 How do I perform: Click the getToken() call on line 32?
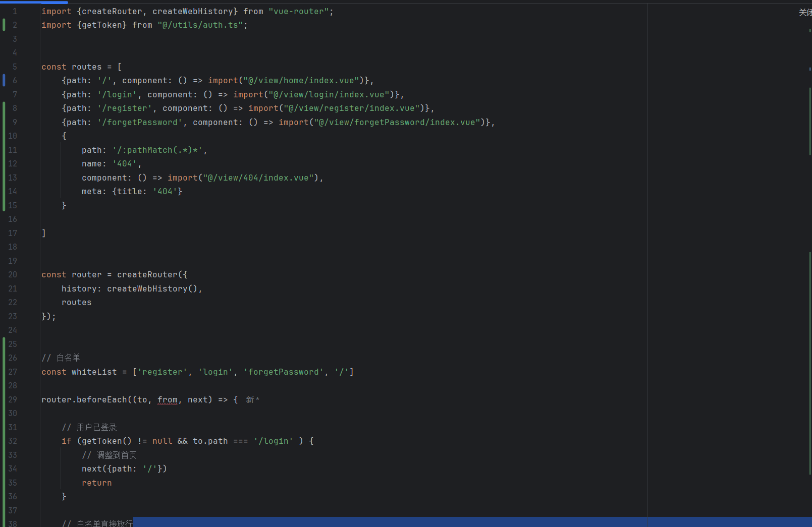107,441
